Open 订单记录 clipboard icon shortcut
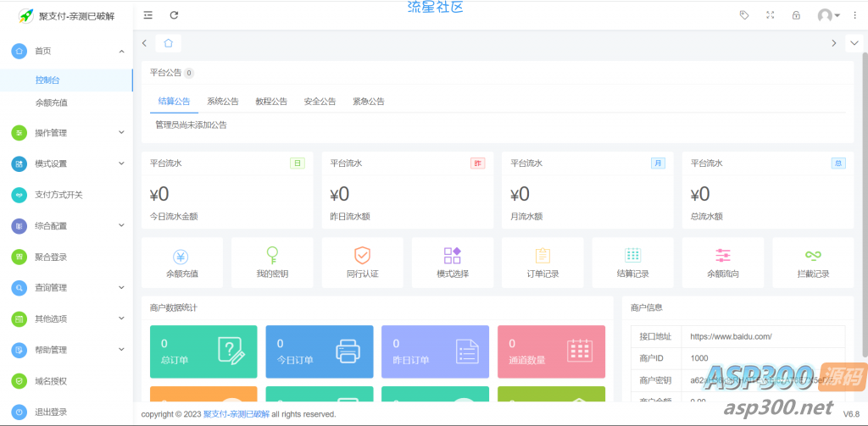This screenshot has height=426, width=868. point(542,257)
